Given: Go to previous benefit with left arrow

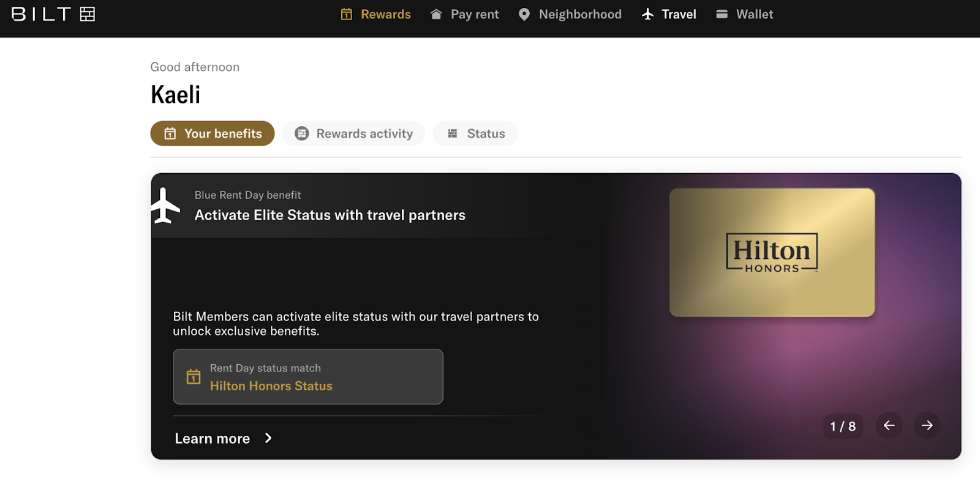Looking at the screenshot, I should (x=889, y=425).
